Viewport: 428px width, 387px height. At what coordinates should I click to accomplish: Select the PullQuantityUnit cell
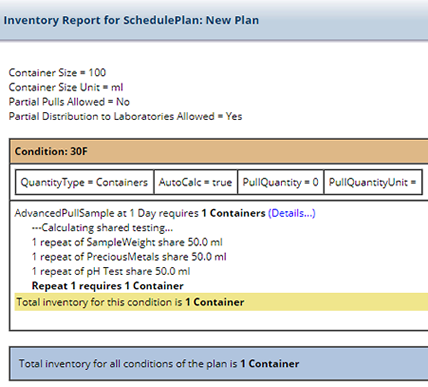(x=373, y=182)
